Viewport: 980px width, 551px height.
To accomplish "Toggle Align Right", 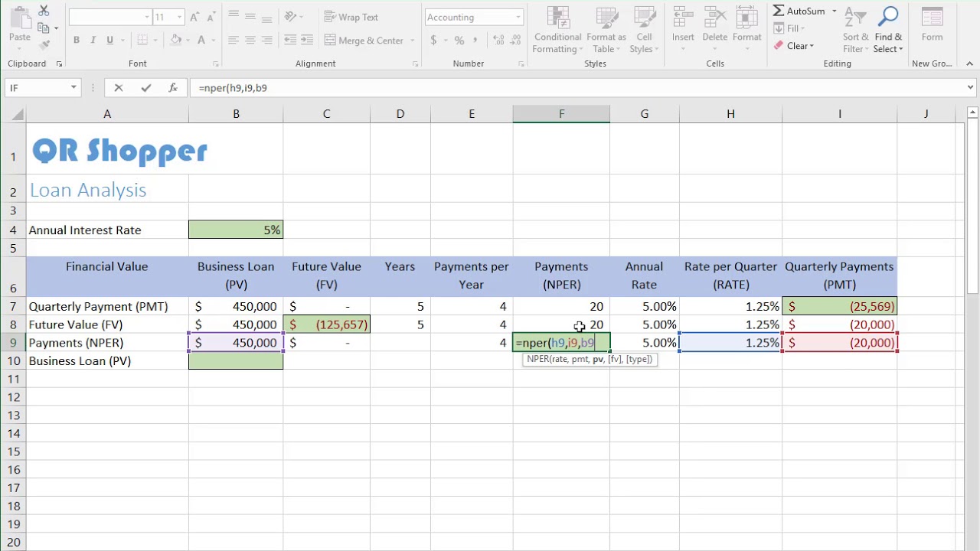I will pyautogui.click(x=266, y=41).
